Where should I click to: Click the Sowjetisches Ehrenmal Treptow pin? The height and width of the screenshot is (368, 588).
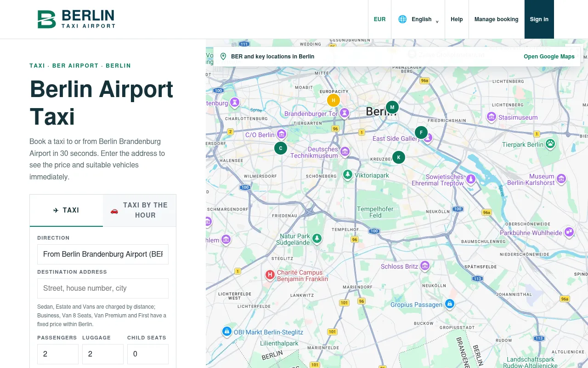(x=471, y=179)
